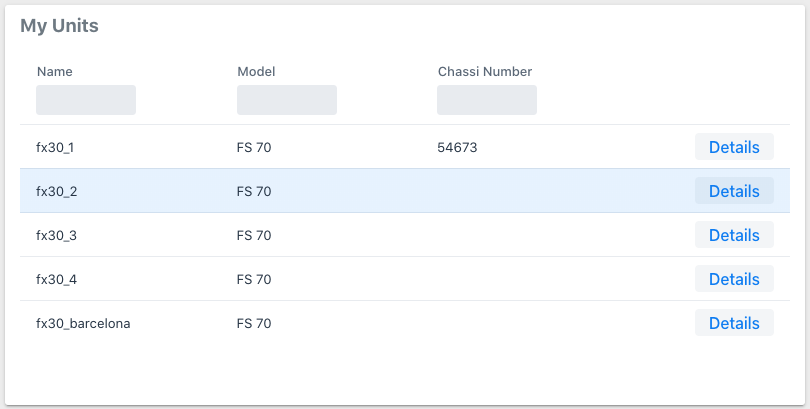Image resolution: width=810 pixels, height=409 pixels.
Task: Select the fx30_barcelona unit name
Action: [x=83, y=323]
